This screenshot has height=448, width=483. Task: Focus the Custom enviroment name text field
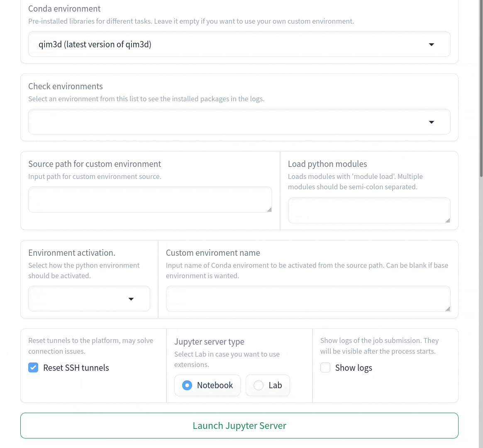pos(308,299)
